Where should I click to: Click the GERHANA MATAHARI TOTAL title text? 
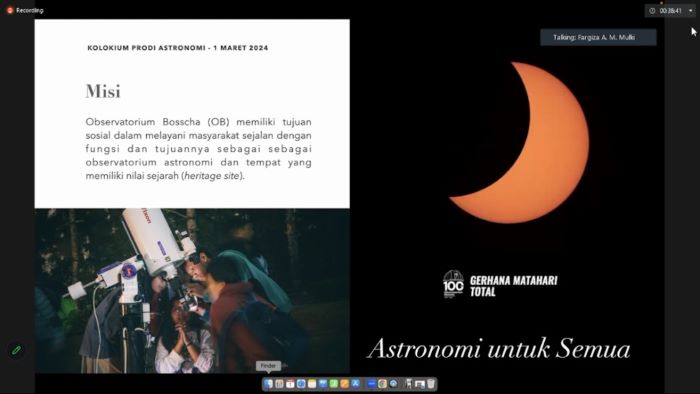pyautogui.click(x=513, y=286)
